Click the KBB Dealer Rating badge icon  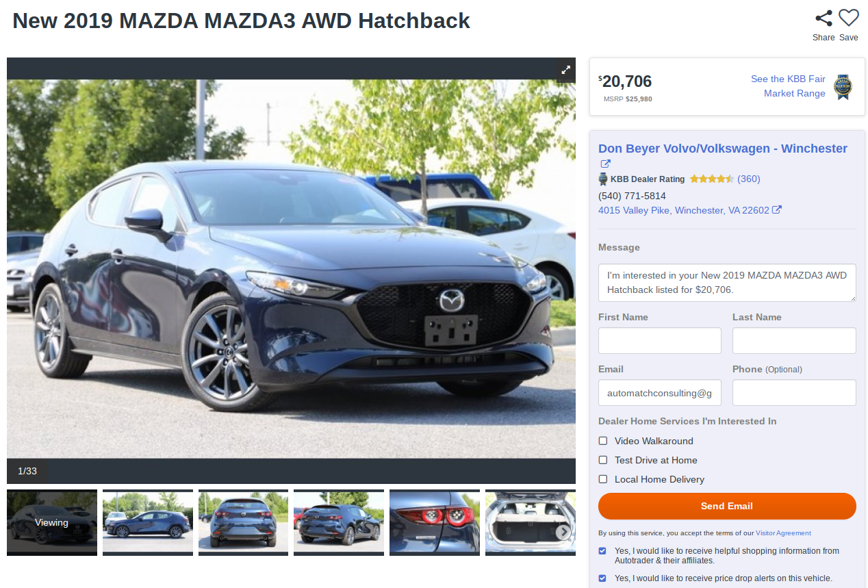pyautogui.click(x=603, y=179)
